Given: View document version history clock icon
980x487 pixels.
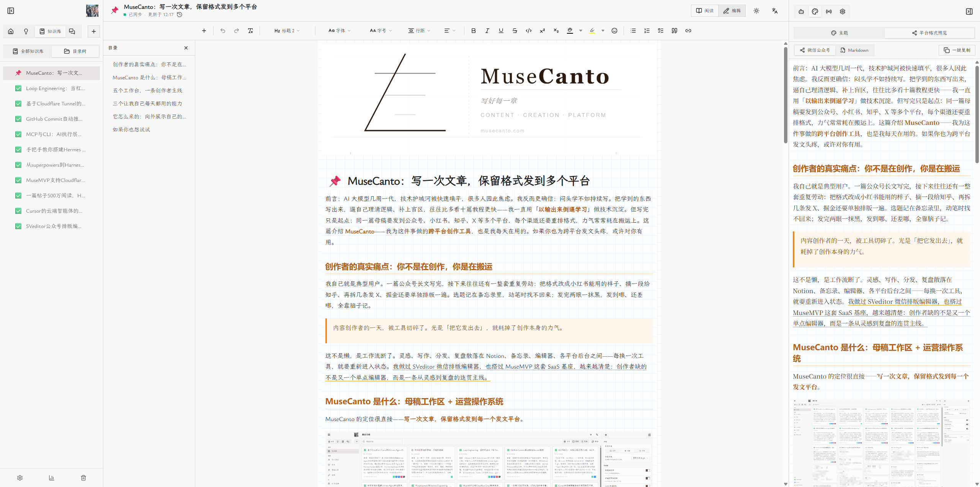Looking at the screenshot, I should [x=180, y=15].
